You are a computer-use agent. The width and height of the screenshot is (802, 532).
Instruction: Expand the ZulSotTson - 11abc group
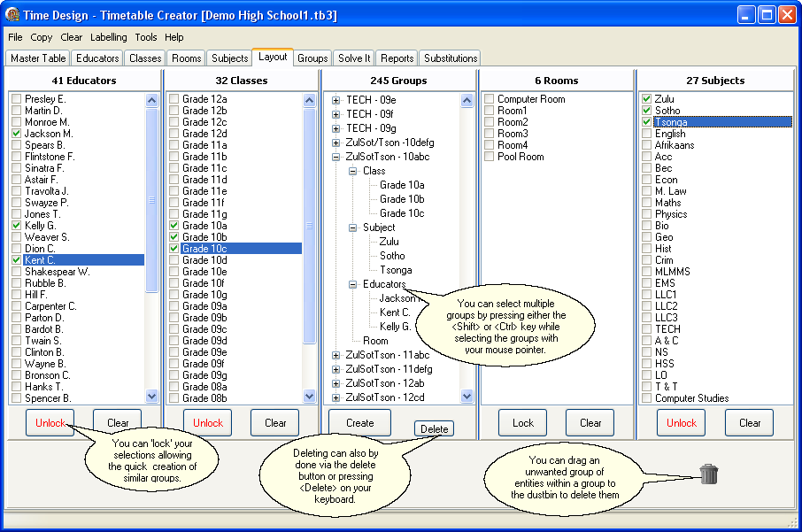click(335, 355)
